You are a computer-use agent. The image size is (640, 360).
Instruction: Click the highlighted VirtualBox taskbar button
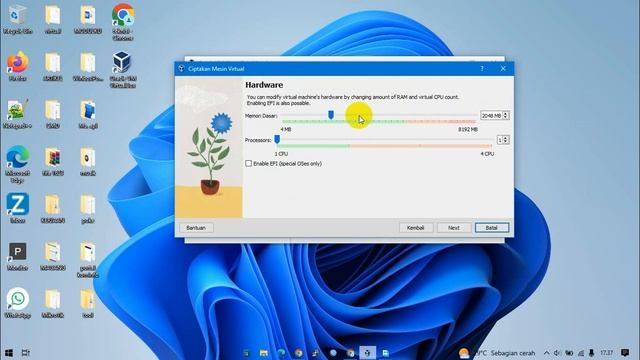[367, 353]
